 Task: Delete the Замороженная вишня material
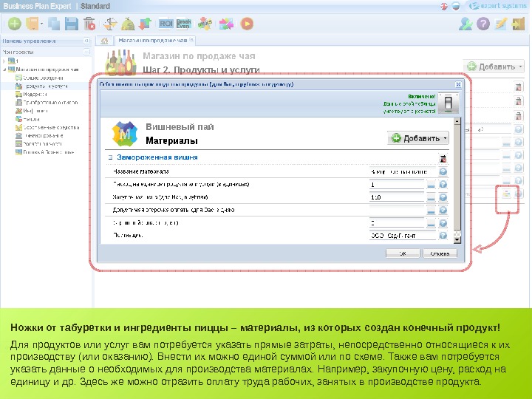pos(443,158)
